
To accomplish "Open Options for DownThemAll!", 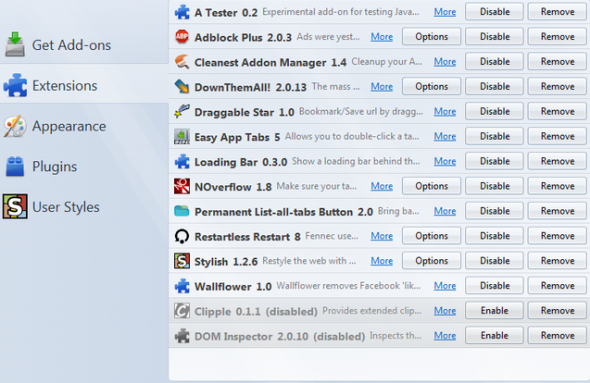I will click(432, 87).
